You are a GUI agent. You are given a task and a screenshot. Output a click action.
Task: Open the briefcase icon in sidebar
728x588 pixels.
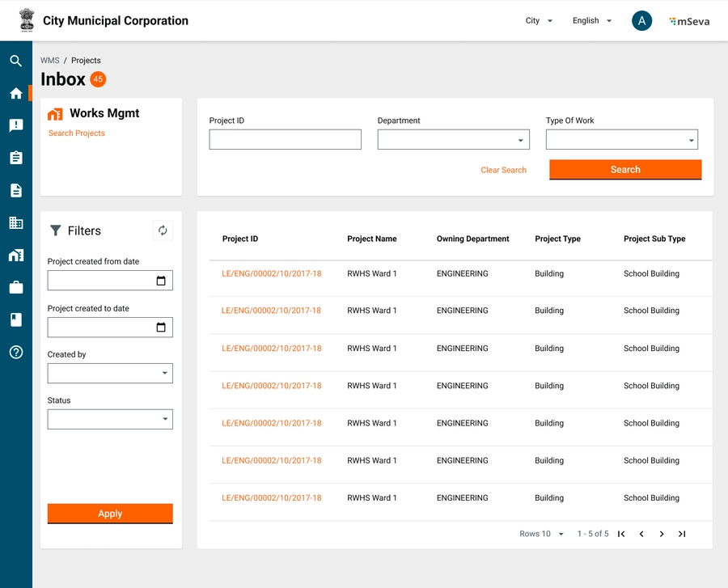[15, 287]
